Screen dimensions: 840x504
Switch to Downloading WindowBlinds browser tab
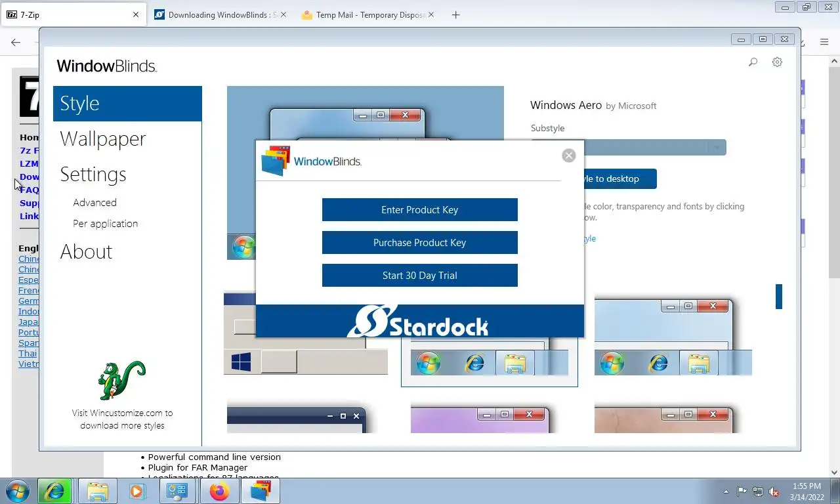point(220,14)
